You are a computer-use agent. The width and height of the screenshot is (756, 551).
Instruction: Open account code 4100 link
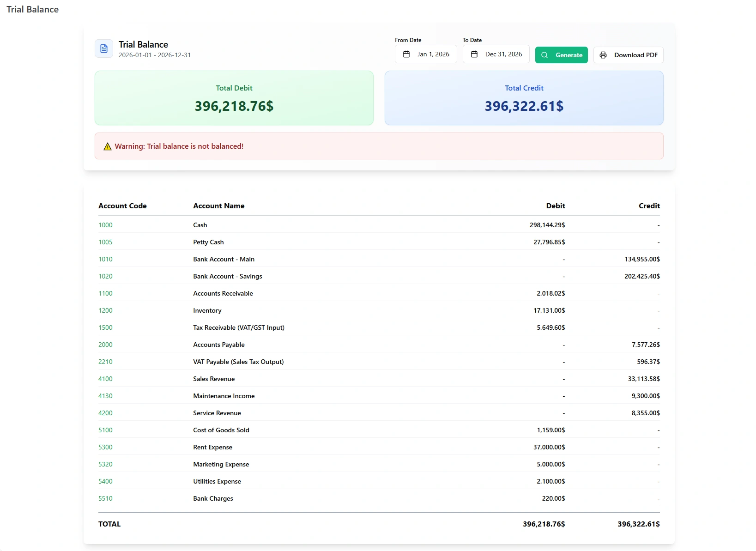point(105,379)
